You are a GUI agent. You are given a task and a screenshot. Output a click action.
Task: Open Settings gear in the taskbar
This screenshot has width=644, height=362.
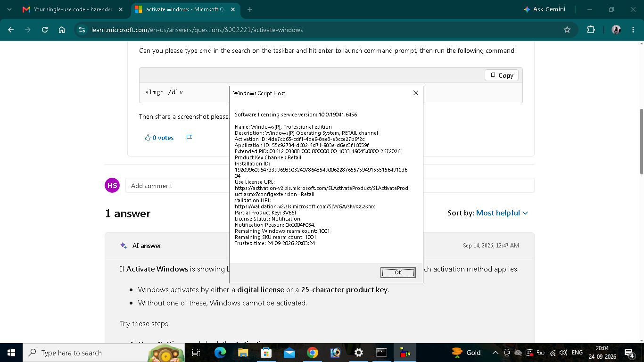[x=358, y=353]
